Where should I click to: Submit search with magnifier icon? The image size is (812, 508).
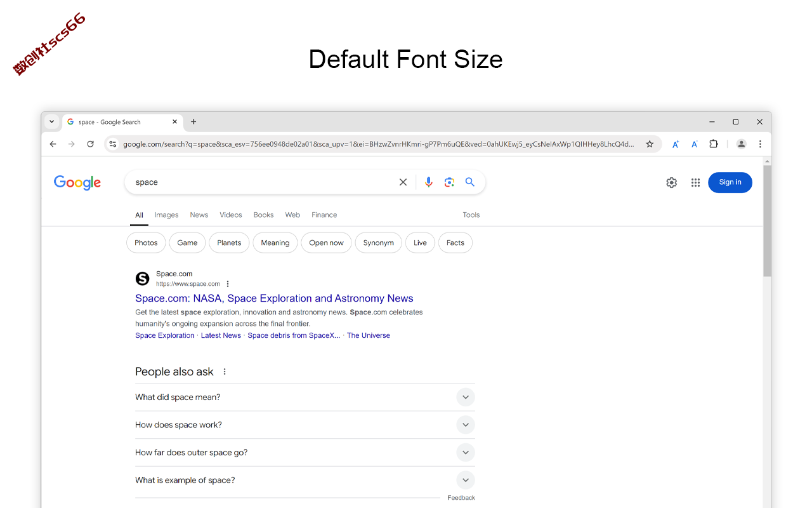[470, 182]
